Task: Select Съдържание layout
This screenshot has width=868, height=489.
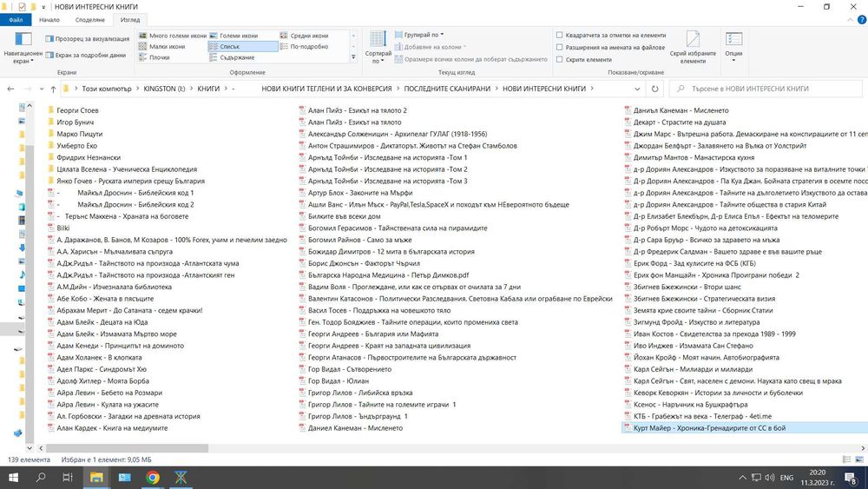Action: click(x=232, y=57)
